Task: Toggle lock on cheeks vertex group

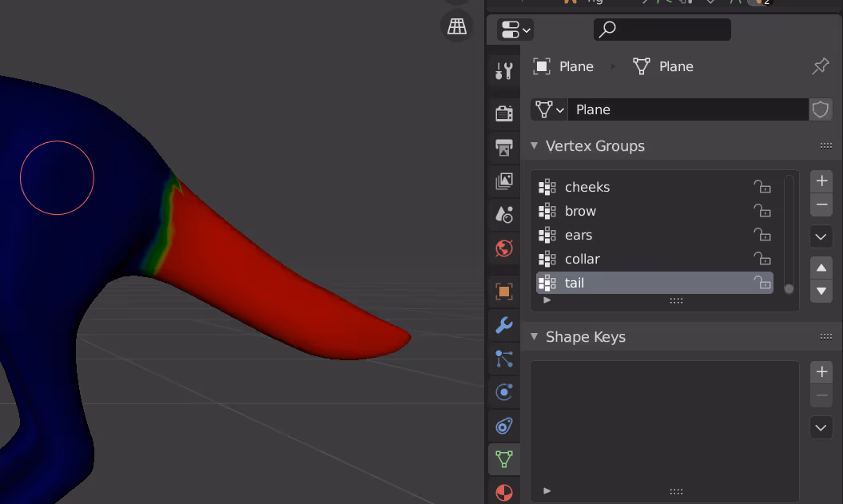Action: coord(762,187)
